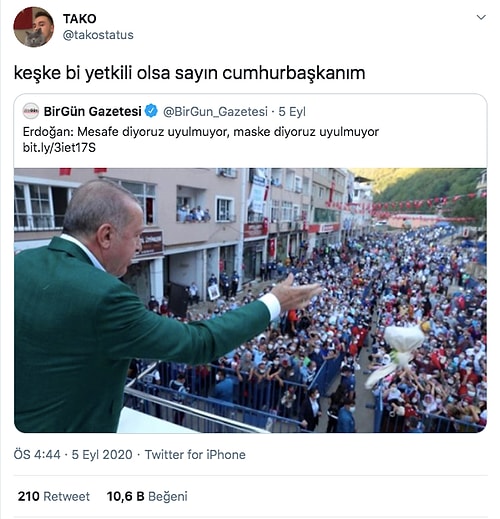Open quoted text starting 'Erdoğan: Mesafe diyoruz'
Viewport: 500px width, 519px height.
tap(201, 132)
